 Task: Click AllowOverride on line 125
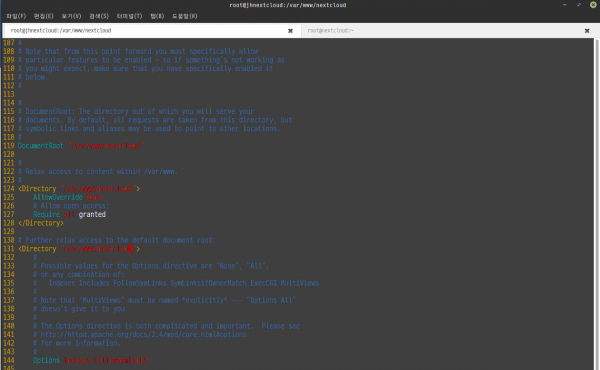click(58, 197)
